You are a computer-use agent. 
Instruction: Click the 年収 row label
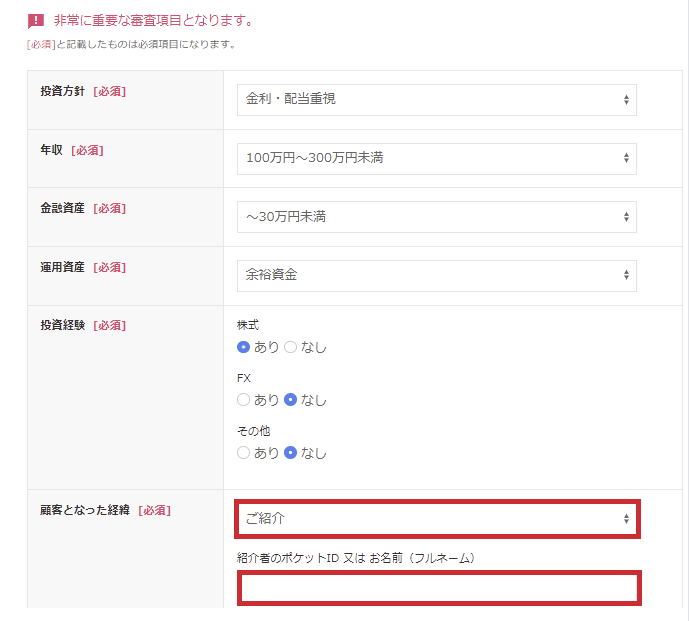coord(52,150)
